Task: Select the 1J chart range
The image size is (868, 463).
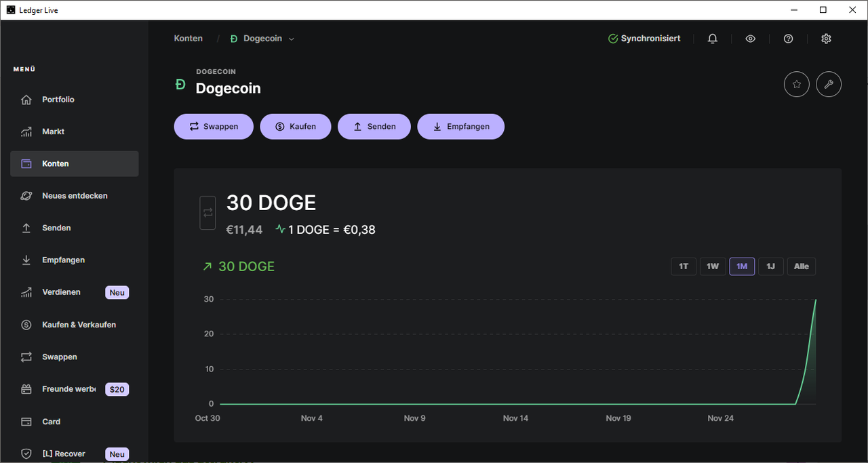Action: [771, 266]
